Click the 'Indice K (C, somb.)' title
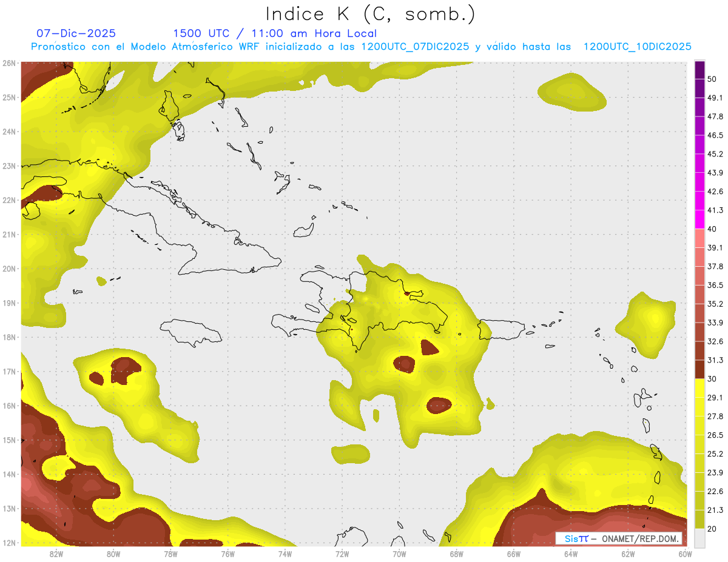Viewport: 728px width, 562px height. coord(371,15)
